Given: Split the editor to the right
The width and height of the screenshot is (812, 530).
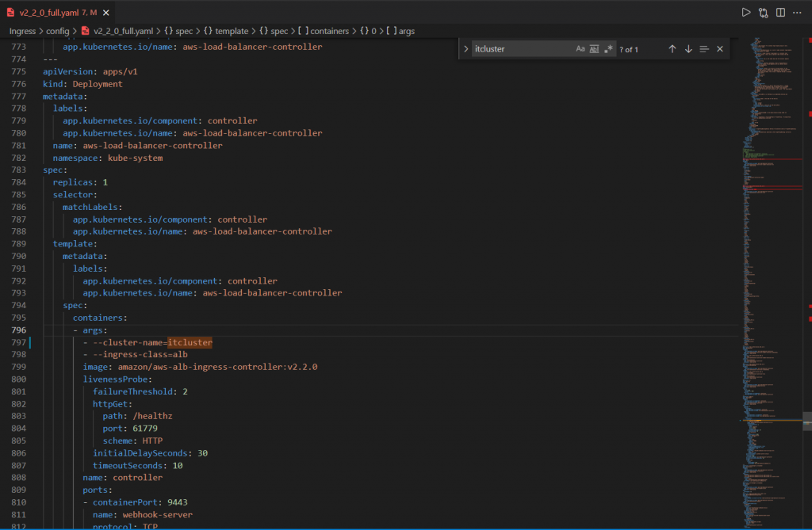Looking at the screenshot, I should click(780, 13).
